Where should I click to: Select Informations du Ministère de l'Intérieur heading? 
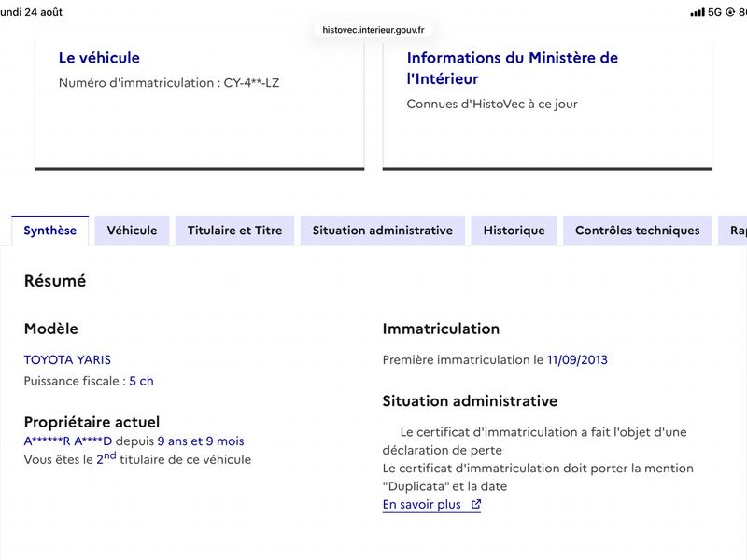coord(513,68)
